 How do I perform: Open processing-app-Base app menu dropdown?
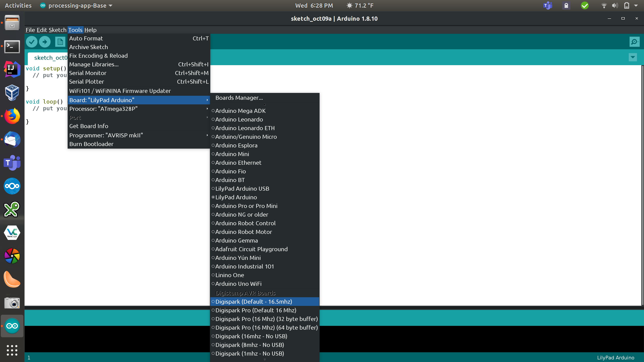pyautogui.click(x=76, y=5)
